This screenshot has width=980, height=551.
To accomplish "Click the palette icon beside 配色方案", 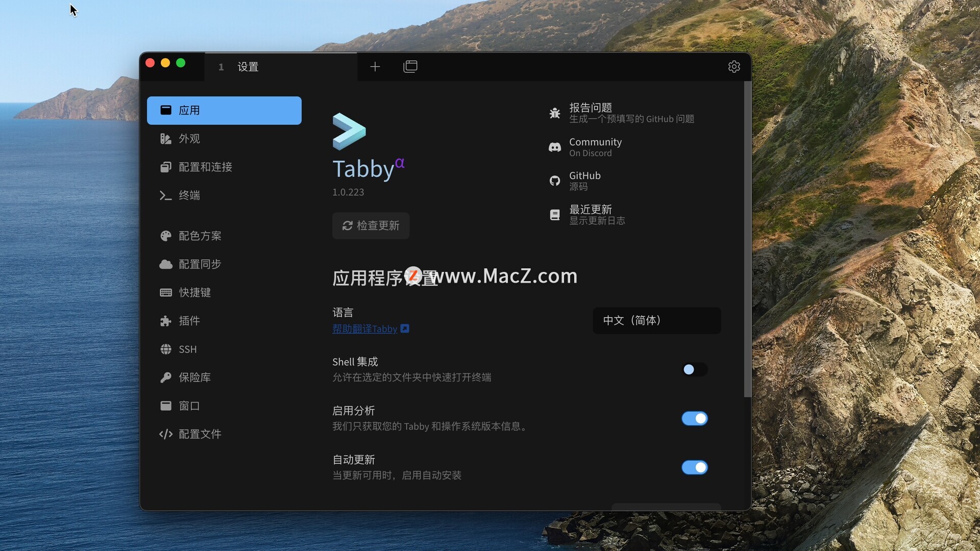I will click(166, 236).
